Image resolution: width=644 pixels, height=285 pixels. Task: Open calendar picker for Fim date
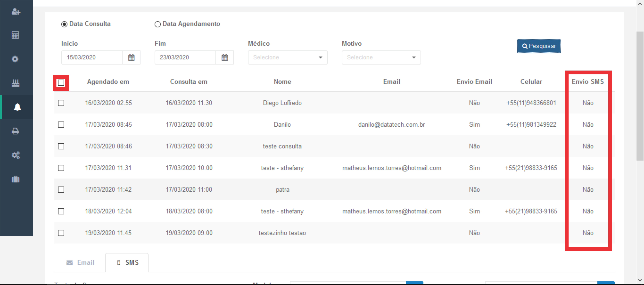[224, 57]
